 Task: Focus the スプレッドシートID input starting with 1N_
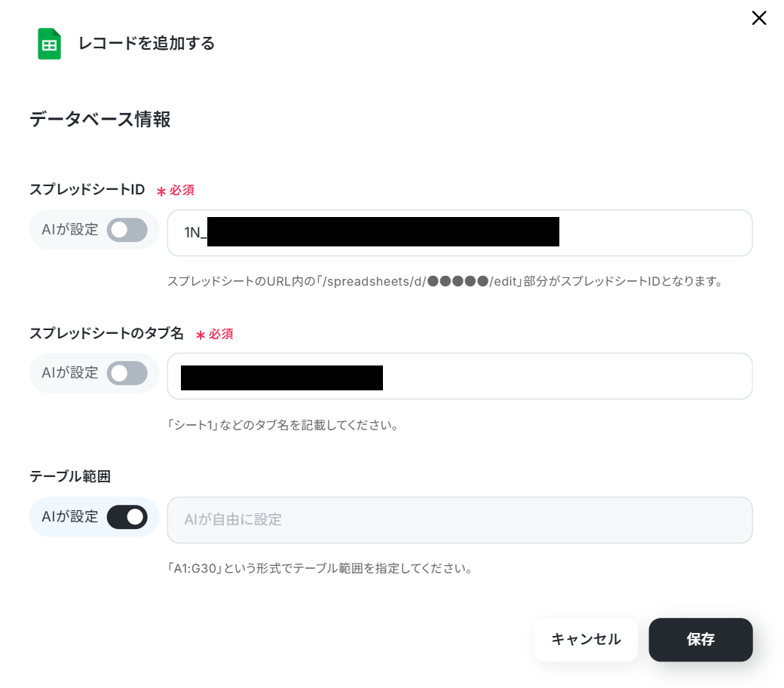coord(460,233)
